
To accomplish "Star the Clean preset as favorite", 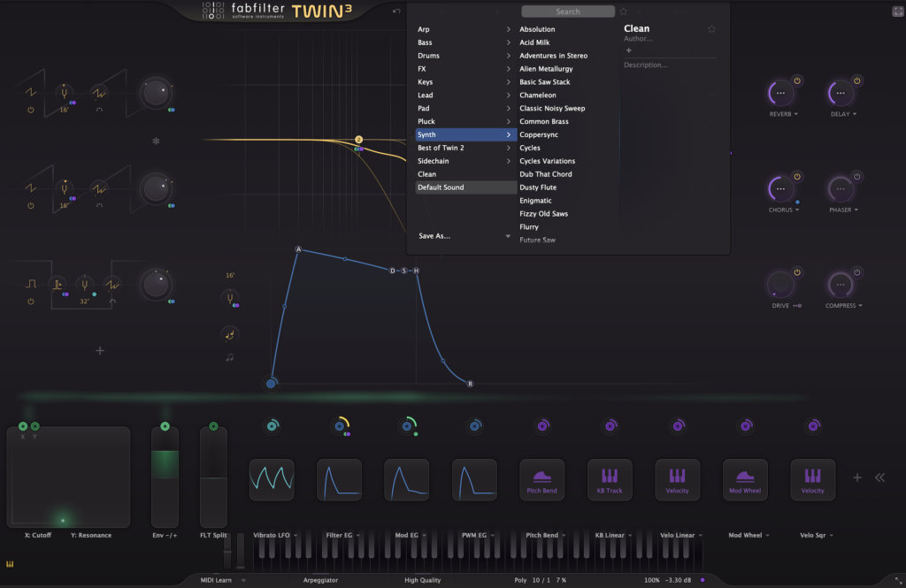I will pos(711,29).
